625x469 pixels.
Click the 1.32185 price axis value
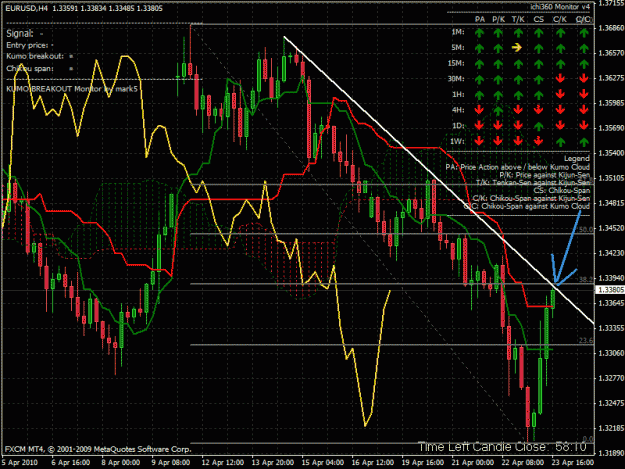pyautogui.click(x=611, y=428)
